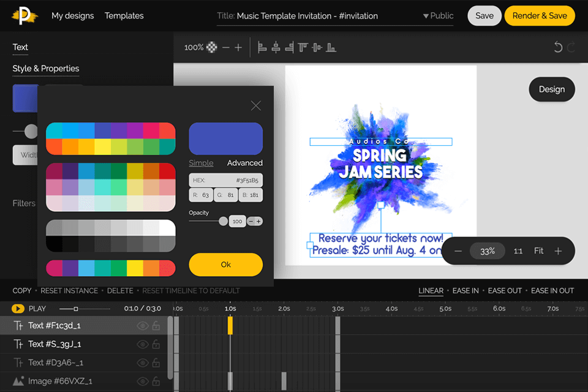The width and height of the screenshot is (588, 392).
Task: Open the Templates menu
Action: (x=124, y=16)
